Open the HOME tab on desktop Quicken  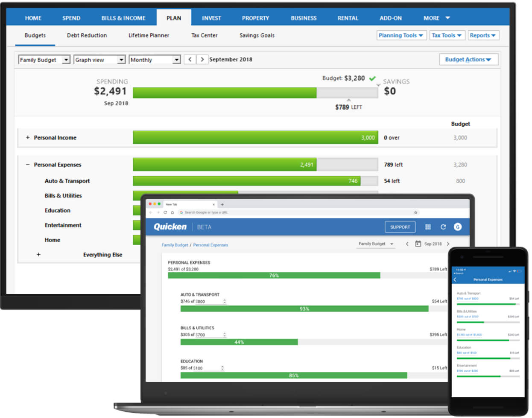(33, 18)
